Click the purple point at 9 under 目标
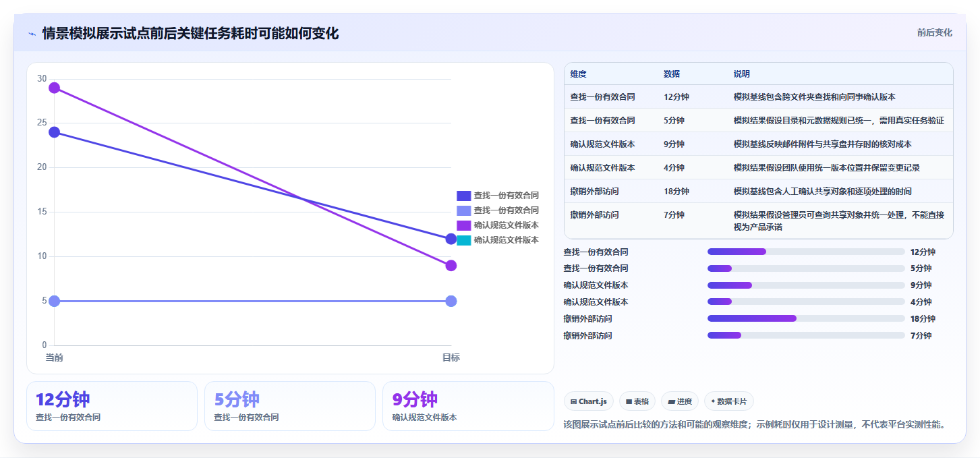980x458 pixels. [451, 266]
